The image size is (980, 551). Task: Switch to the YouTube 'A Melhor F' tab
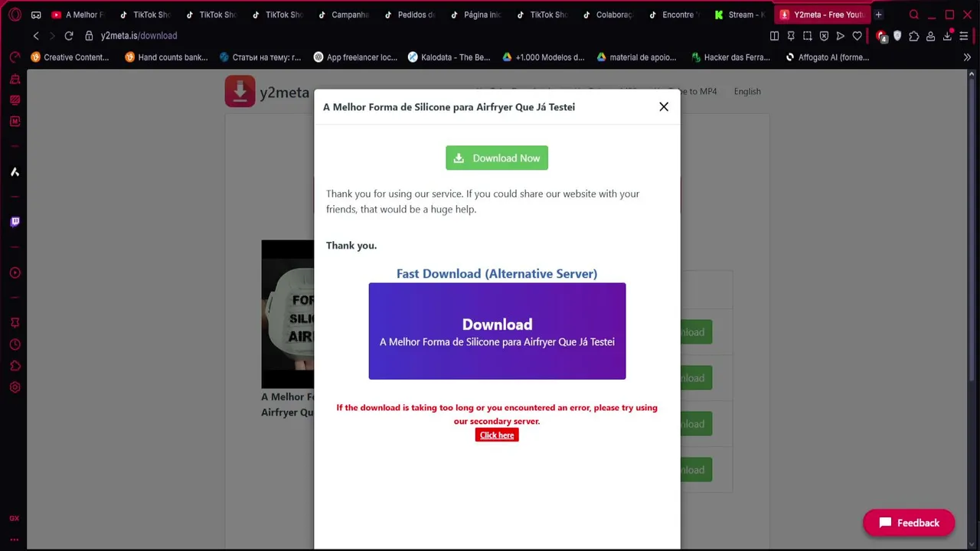coord(78,15)
